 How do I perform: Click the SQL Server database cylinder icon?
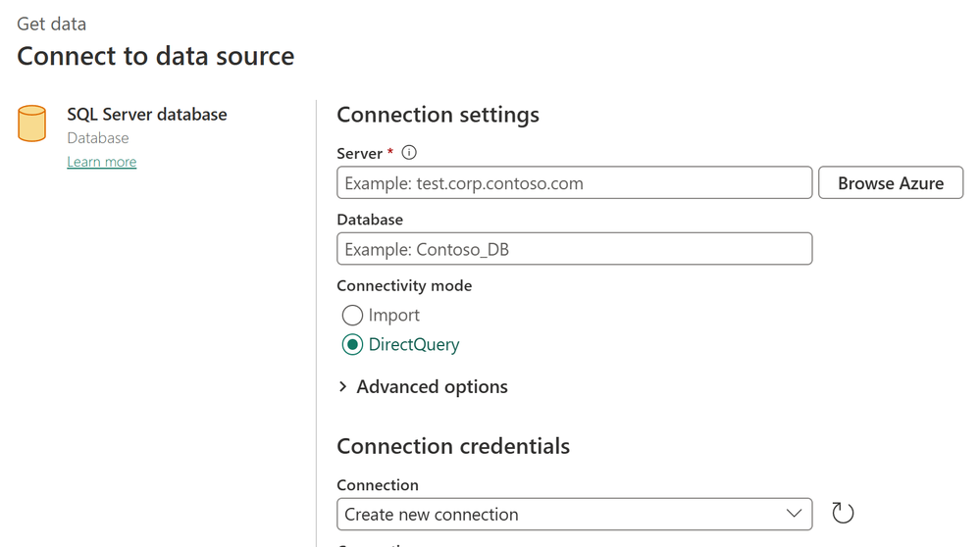click(x=31, y=123)
